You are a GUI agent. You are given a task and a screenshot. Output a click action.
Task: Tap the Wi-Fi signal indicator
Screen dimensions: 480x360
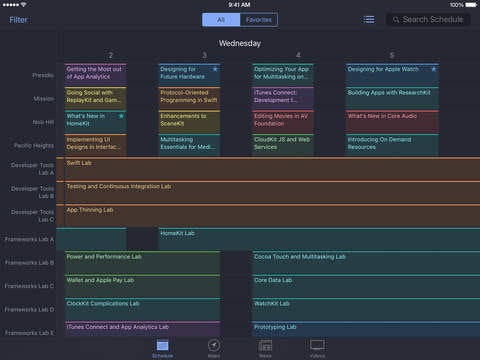tap(23, 5)
